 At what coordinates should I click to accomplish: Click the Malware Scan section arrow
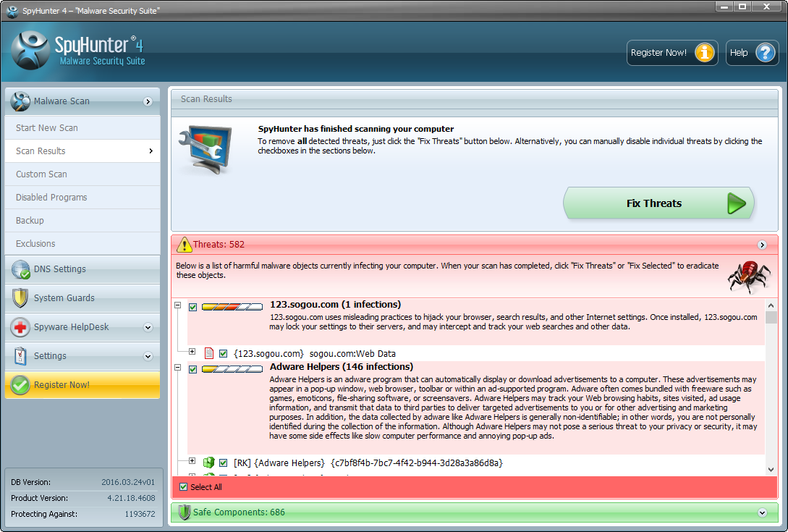(148, 101)
